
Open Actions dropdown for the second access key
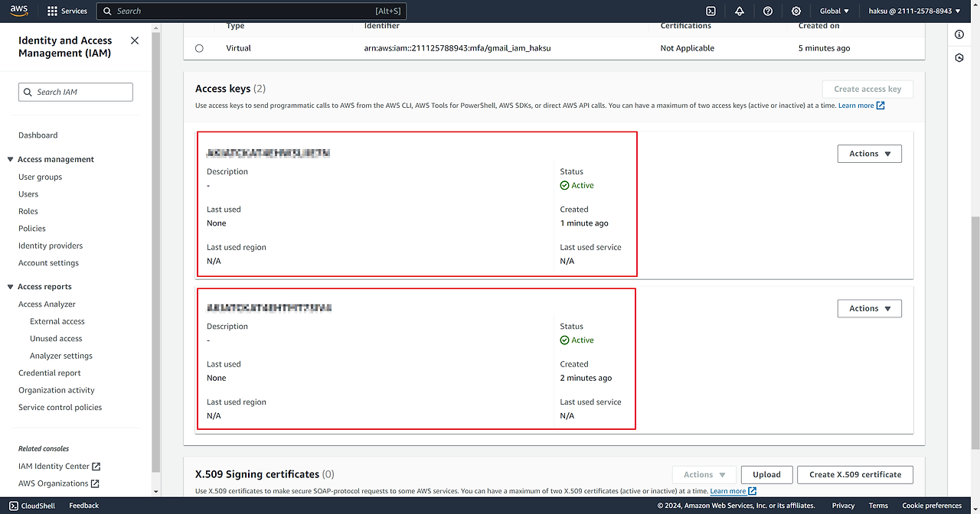pos(869,308)
